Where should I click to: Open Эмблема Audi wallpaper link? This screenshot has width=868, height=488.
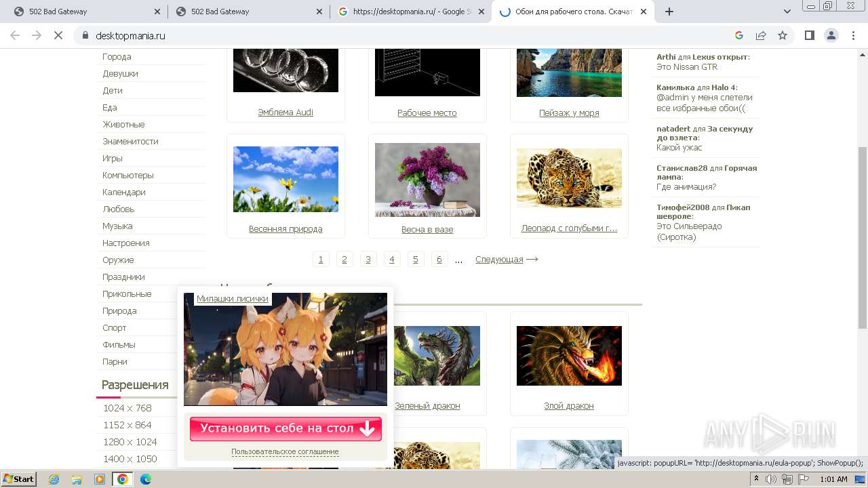click(285, 113)
